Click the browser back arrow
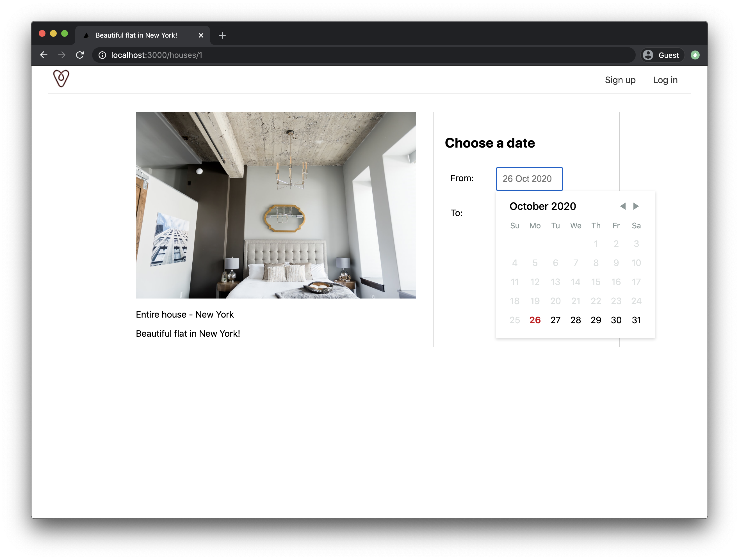This screenshot has height=560, width=739. pos(44,55)
